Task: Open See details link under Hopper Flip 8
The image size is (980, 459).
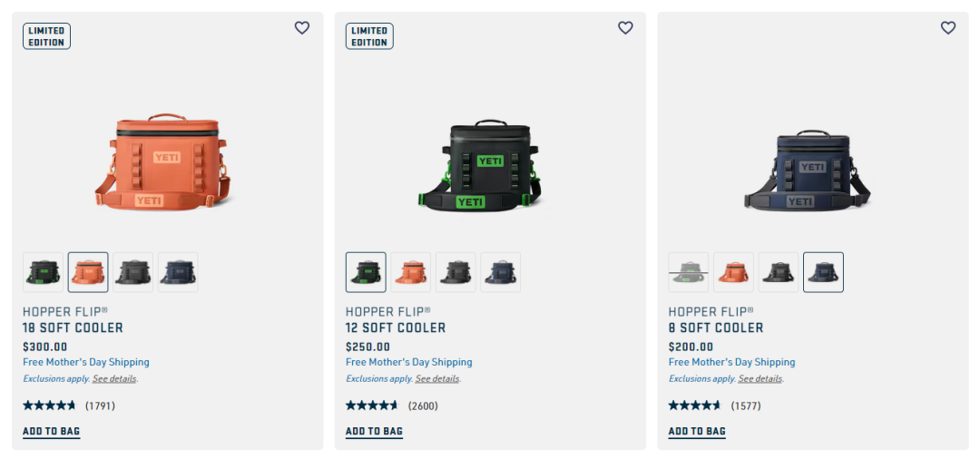Action: (x=760, y=378)
